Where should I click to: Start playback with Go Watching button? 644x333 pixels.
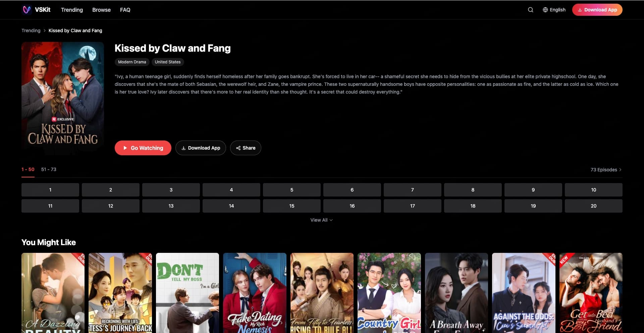click(143, 148)
